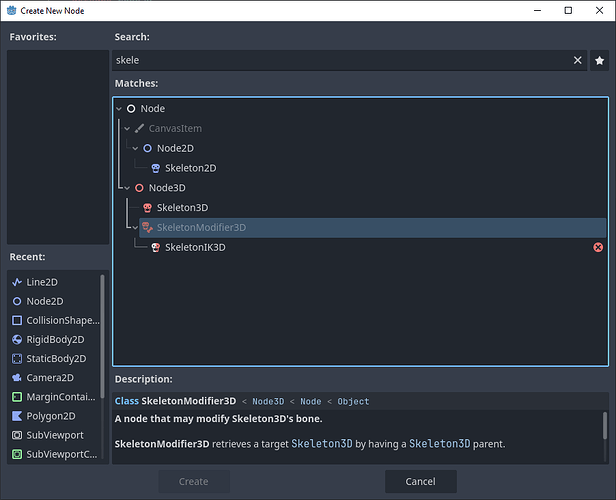Close the Create New Node dialog
This screenshot has height=500, width=616.
pos(600,11)
